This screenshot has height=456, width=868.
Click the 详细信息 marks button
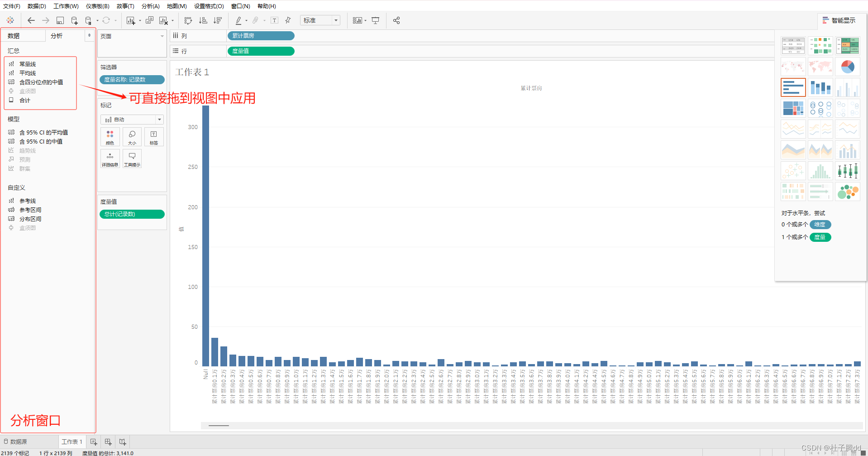pyautogui.click(x=110, y=158)
